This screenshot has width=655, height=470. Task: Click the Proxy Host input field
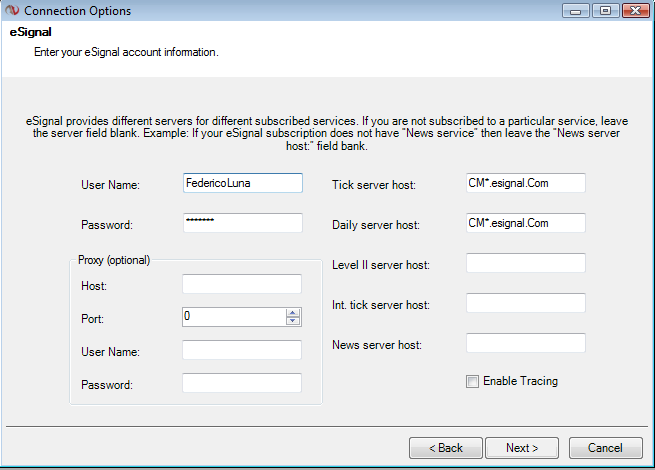click(242, 284)
